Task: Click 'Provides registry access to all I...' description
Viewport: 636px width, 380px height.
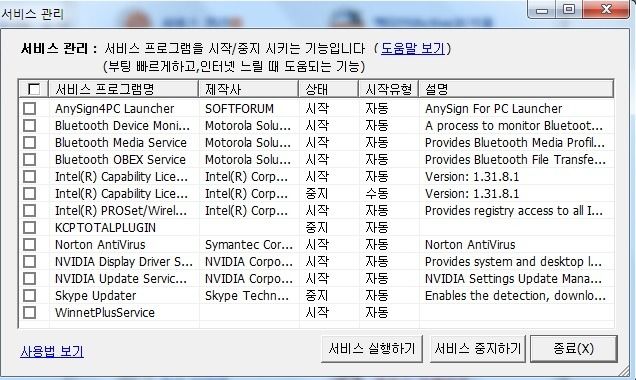Action: tap(514, 211)
